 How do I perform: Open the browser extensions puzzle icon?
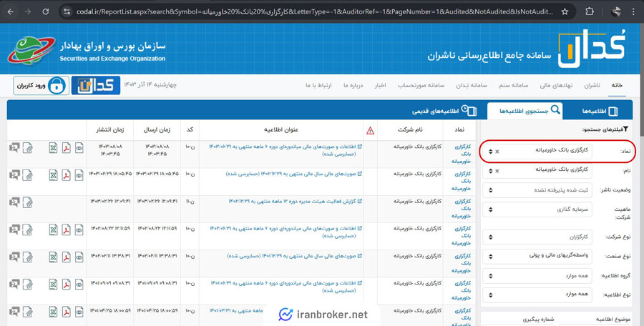coord(590,11)
